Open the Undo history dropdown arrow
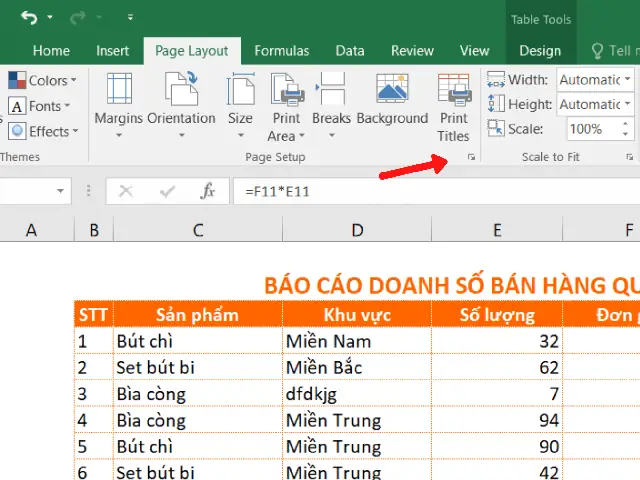 pyautogui.click(x=50, y=17)
